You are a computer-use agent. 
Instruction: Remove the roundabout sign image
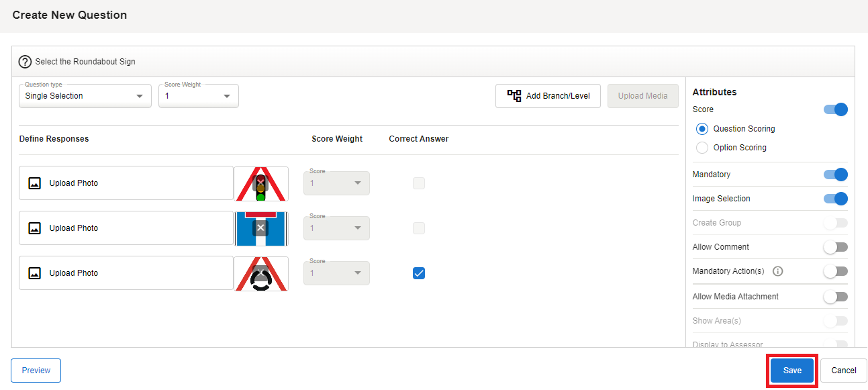click(260, 272)
